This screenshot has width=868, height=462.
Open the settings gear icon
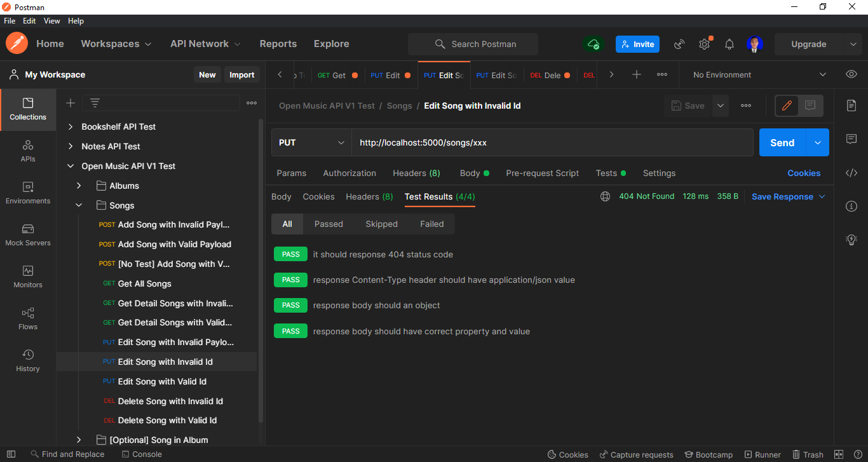tap(704, 44)
